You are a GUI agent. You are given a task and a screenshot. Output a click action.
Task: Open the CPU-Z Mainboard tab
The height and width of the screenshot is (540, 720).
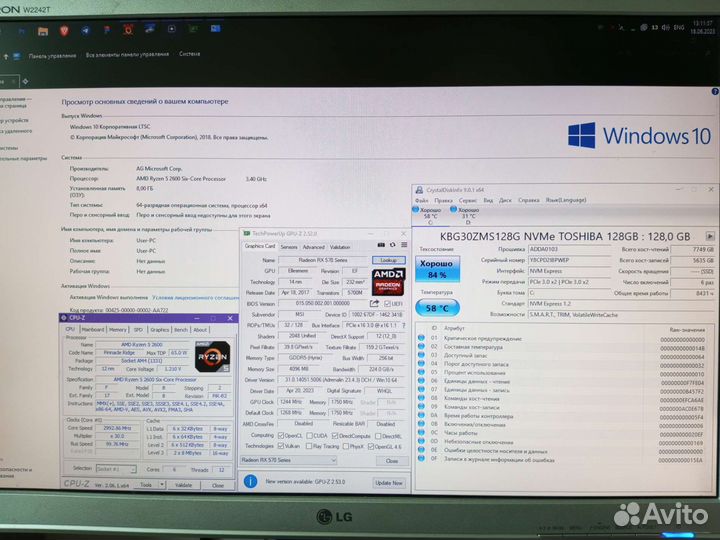coord(93,330)
